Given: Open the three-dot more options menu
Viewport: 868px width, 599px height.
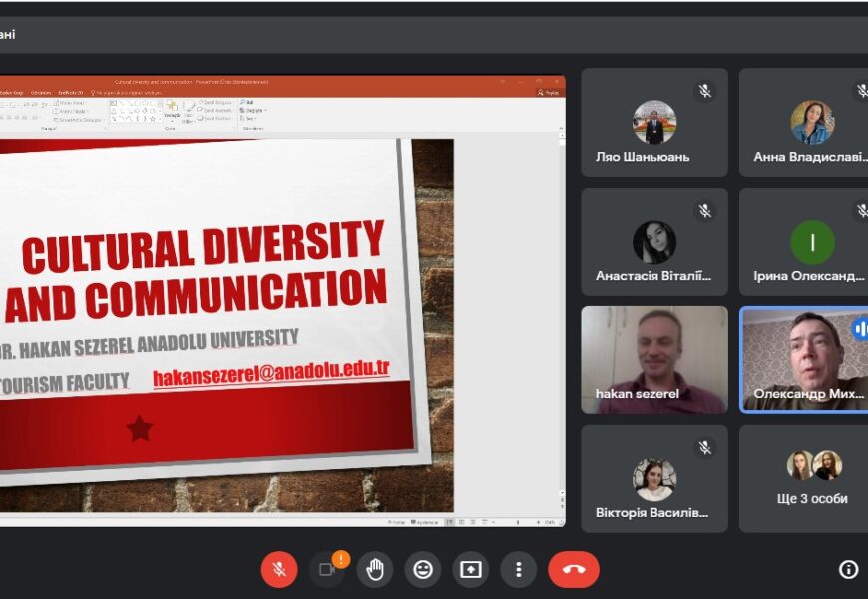Looking at the screenshot, I should 518,569.
